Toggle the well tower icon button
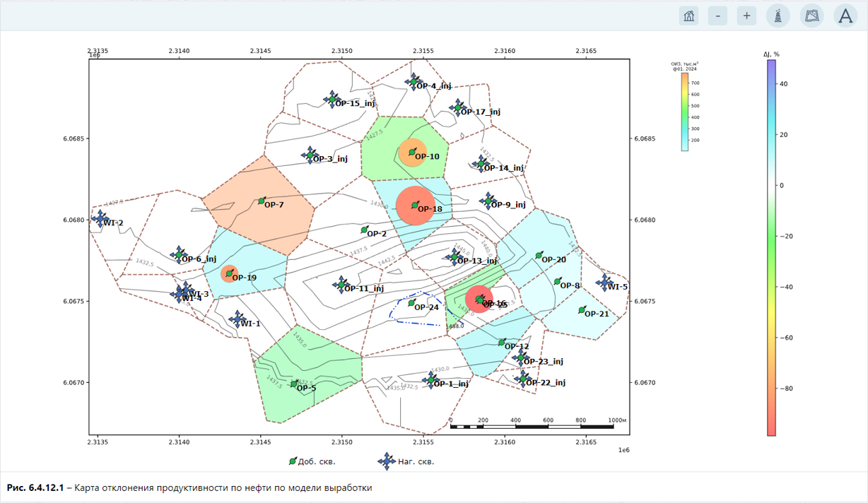 (778, 16)
